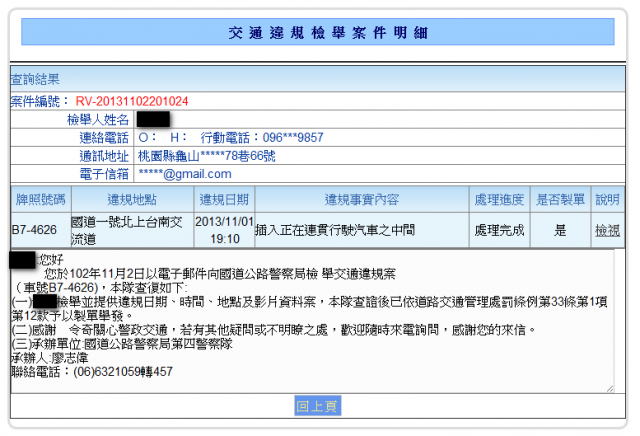Click the 處理進度 column header
Screen dimensions: 640x436
click(499, 199)
